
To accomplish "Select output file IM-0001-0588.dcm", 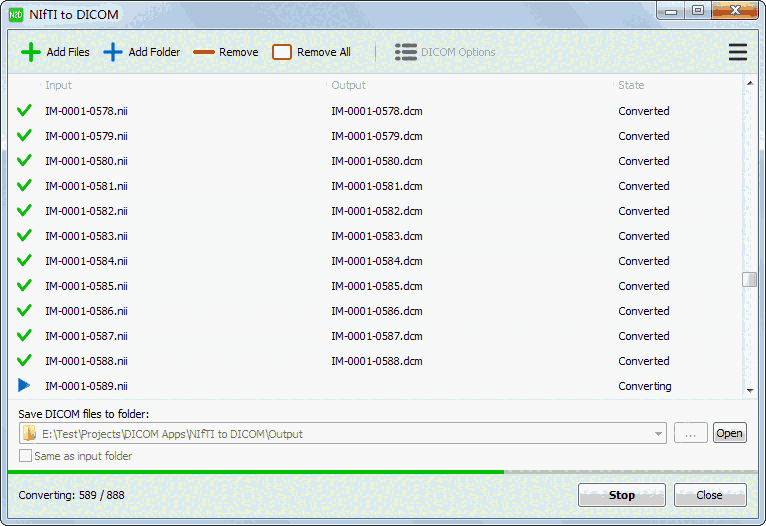I will coord(377,361).
